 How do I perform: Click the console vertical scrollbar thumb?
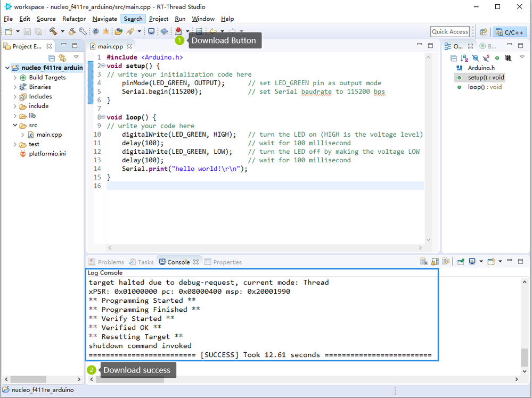coord(525,357)
